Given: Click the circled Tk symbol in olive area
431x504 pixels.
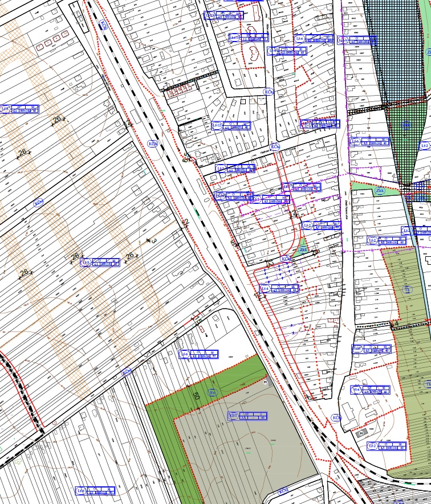Looking at the screenshot, I should coord(407,290).
